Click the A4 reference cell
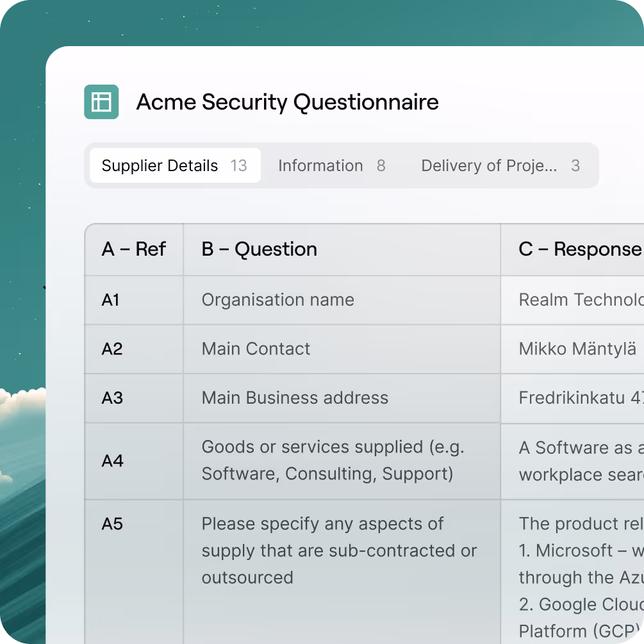 113,461
